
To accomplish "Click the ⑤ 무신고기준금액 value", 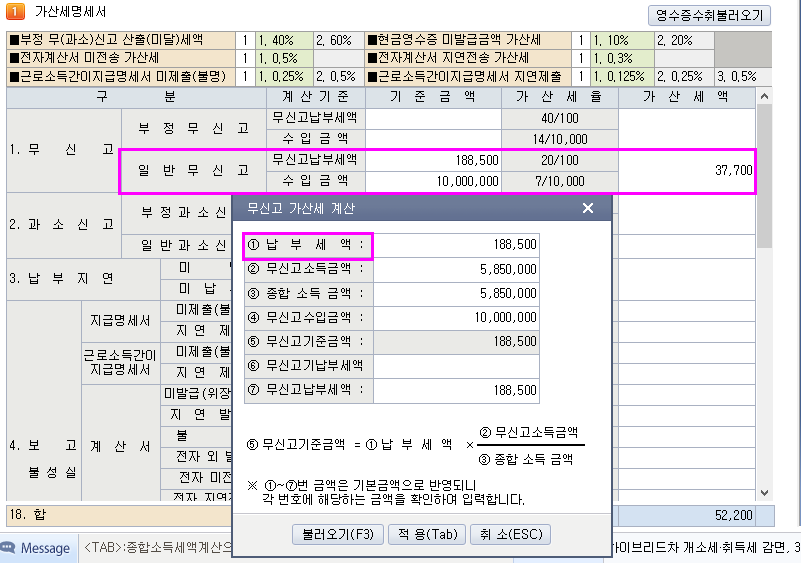I will click(456, 341).
